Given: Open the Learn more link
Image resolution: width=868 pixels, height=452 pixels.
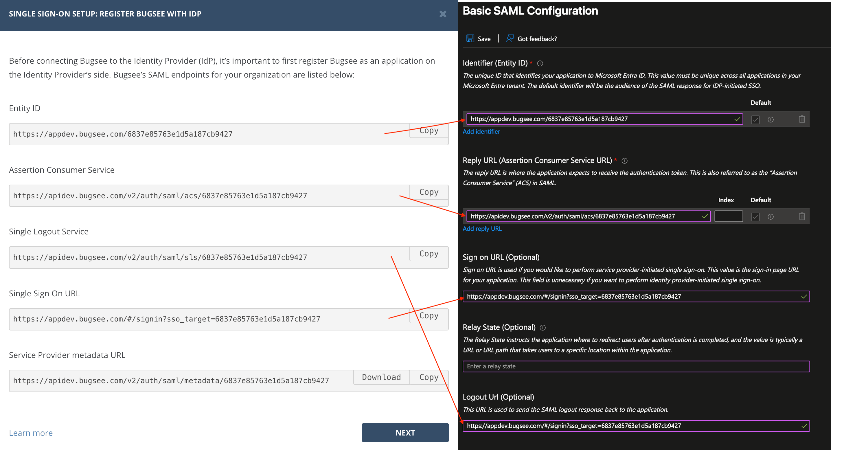Looking at the screenshot, I should (x=31, y=433).
